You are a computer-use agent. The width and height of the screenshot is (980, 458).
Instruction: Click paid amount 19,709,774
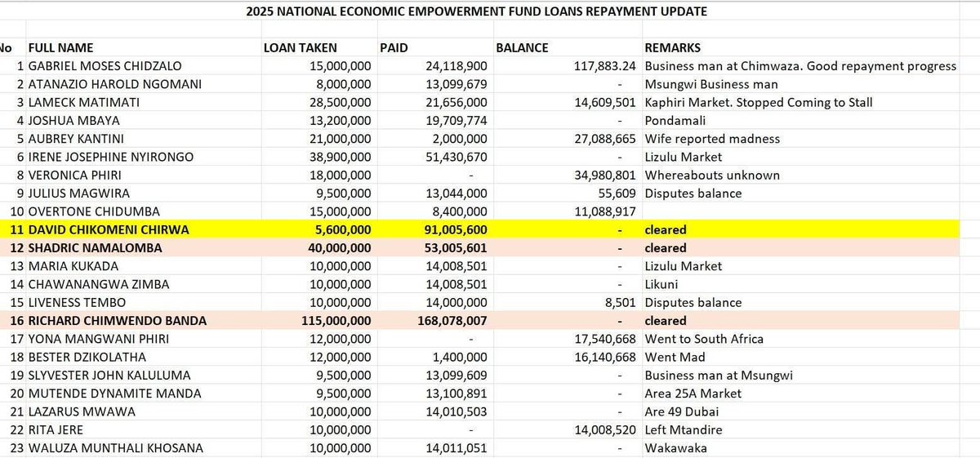pyautogui.click(x=457, y=120)
